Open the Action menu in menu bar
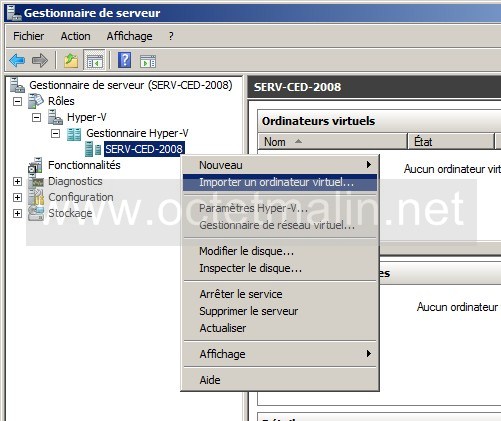The width and height of the screenshot is (501, 421). (x=75, y=36)
